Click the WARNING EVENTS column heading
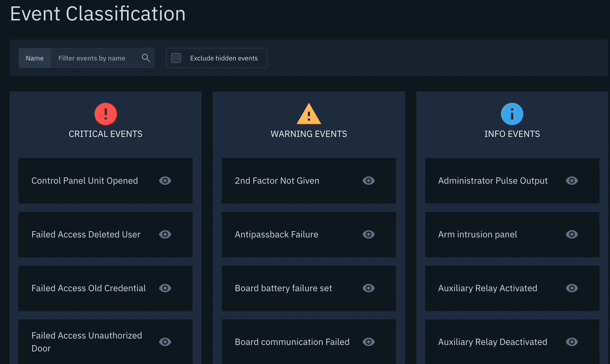The width and height of the screenshot is (610, 364). [x=309, y=134]
